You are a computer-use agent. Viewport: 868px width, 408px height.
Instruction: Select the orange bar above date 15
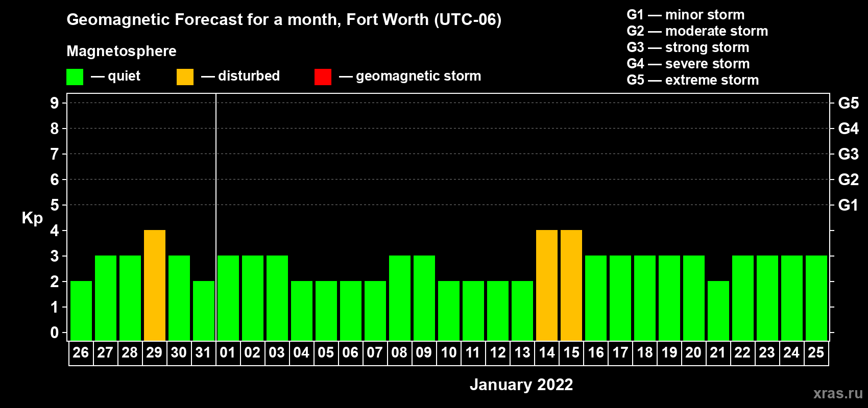pos(571,285)
